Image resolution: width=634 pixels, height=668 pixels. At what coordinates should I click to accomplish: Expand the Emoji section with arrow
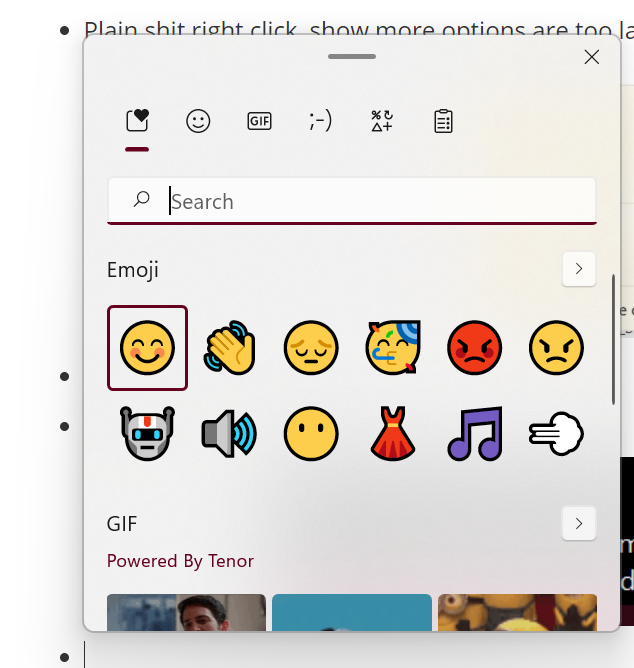point(579,269)
